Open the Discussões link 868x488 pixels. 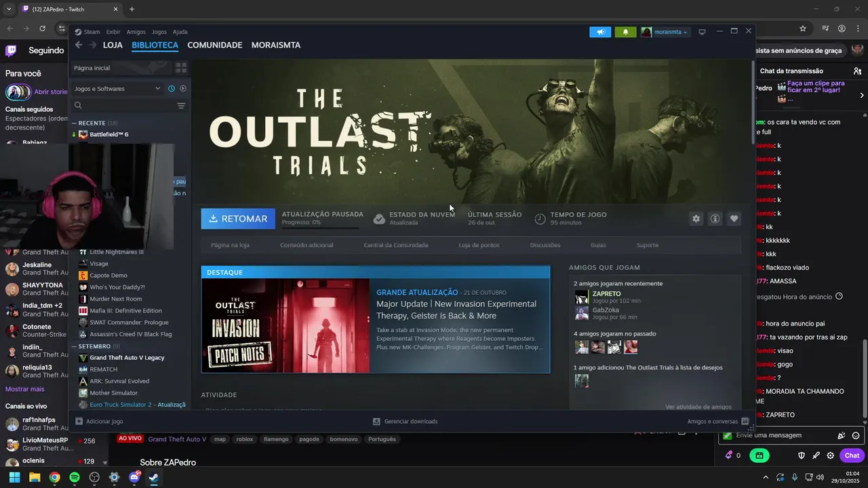(x=545, y=245)
